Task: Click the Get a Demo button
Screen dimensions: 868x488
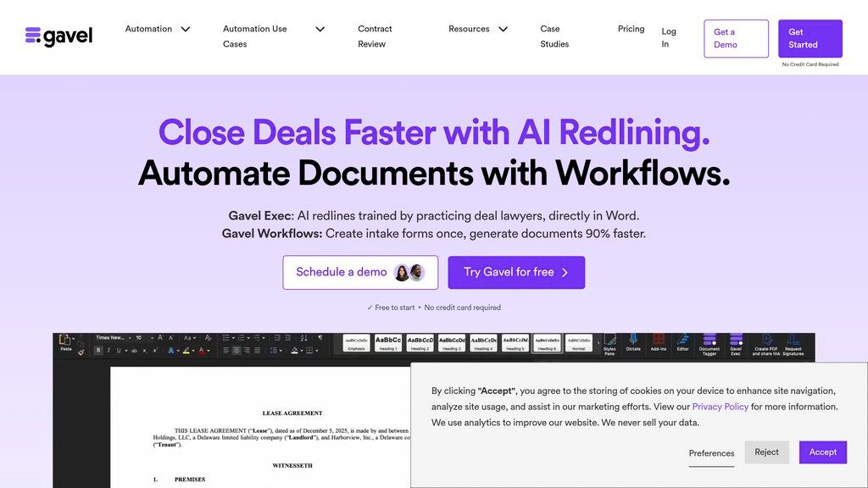Action: click(737, 39)
